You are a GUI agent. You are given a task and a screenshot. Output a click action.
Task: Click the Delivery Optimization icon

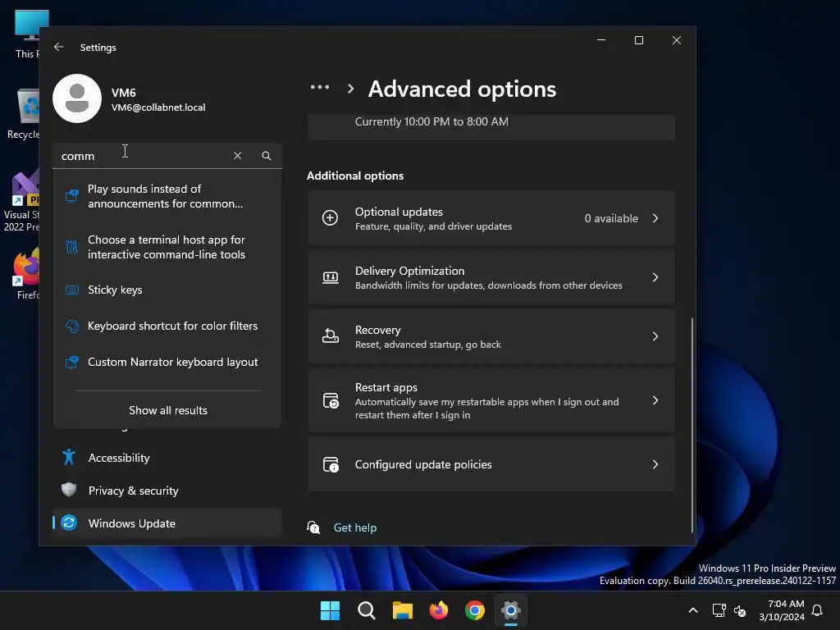click(330, 277)
